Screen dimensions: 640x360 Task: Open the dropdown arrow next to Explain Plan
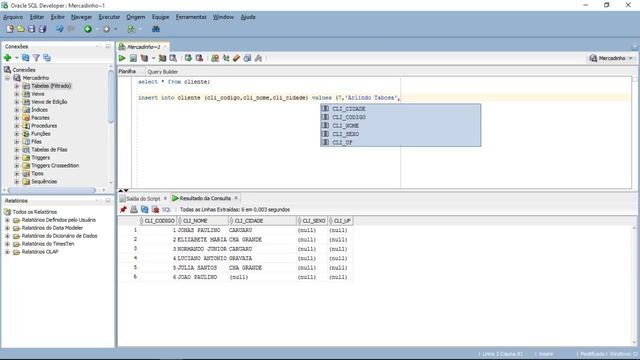pos(153,58)
